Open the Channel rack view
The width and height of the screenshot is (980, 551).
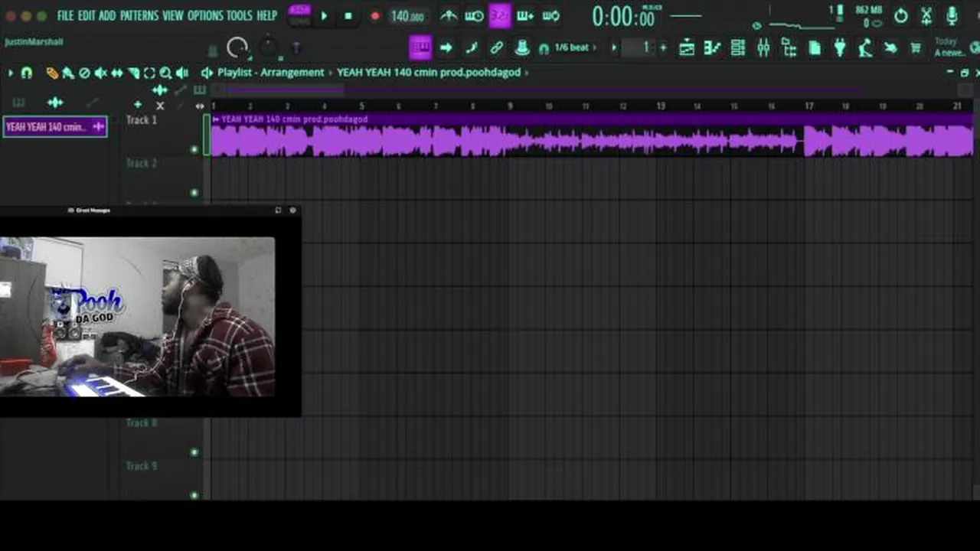click(738, 48)
